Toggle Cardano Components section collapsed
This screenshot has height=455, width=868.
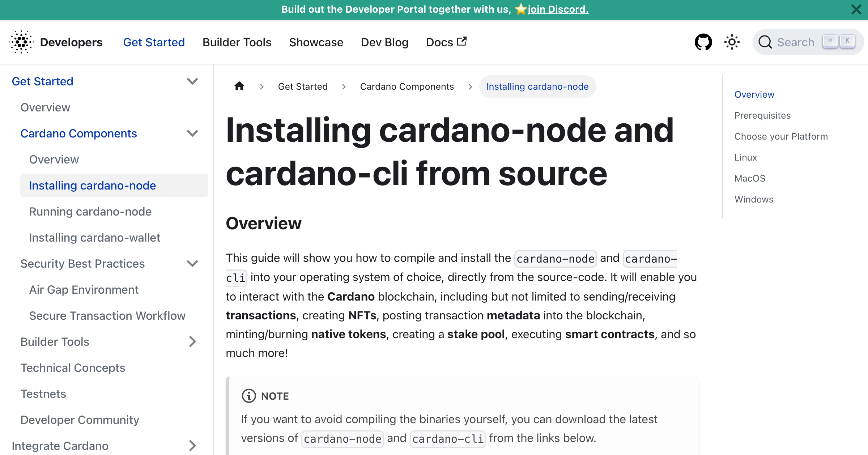click(193, 133)
